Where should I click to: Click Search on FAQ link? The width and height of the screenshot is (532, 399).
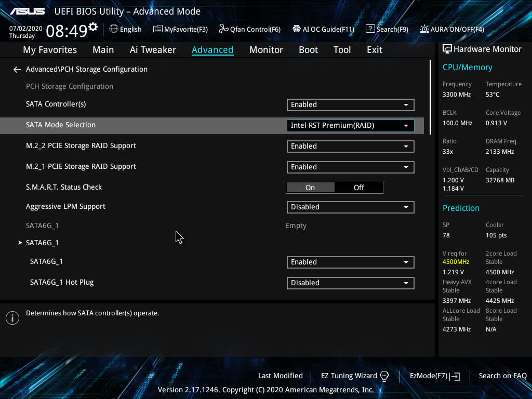(502, 376)
